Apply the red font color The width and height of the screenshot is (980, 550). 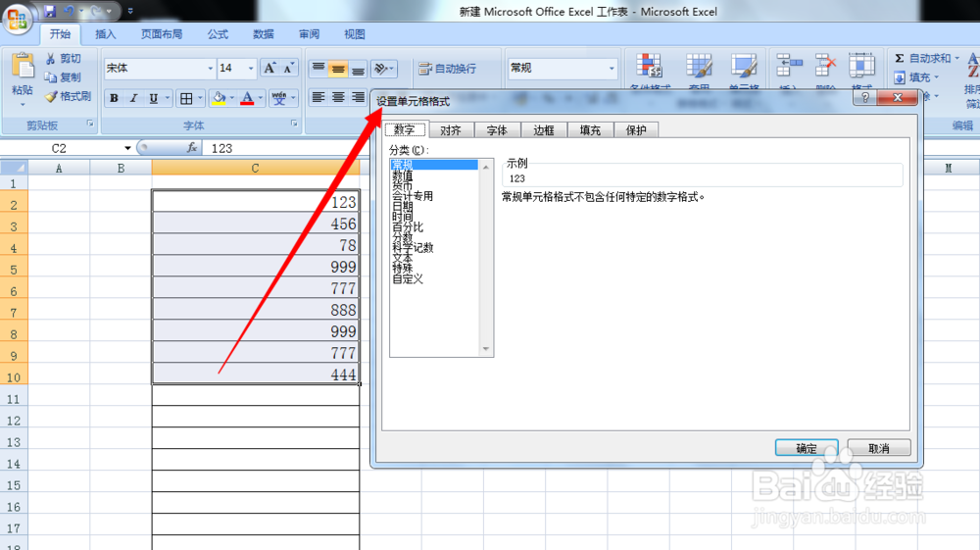click(247, 98)
